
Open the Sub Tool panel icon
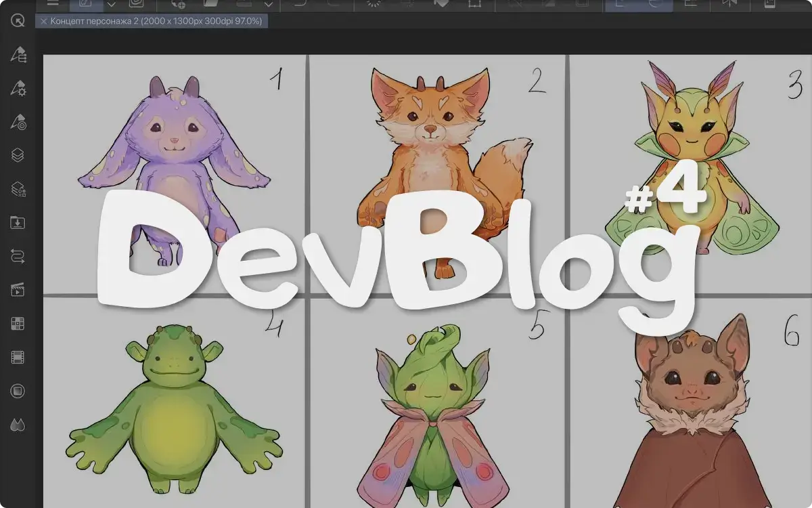pos(18,55)
